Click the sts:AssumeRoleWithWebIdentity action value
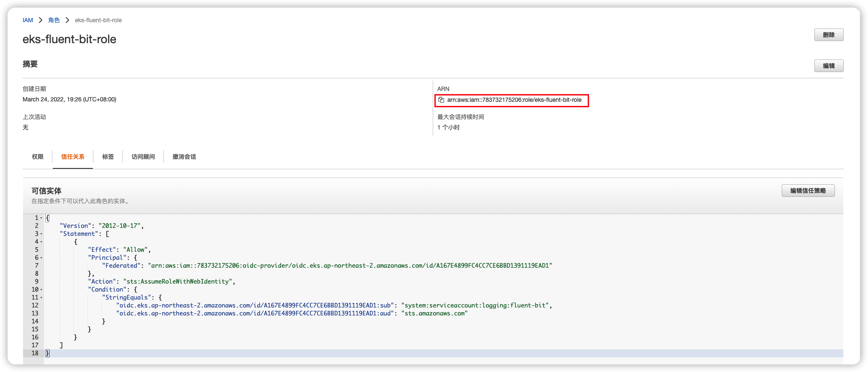Viewport: 868px width, 372px height. (178, 282)
